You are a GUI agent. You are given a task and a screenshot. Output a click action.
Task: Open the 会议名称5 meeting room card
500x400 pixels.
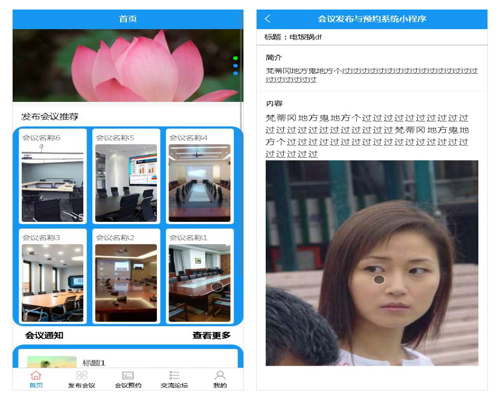click(126, 176)
